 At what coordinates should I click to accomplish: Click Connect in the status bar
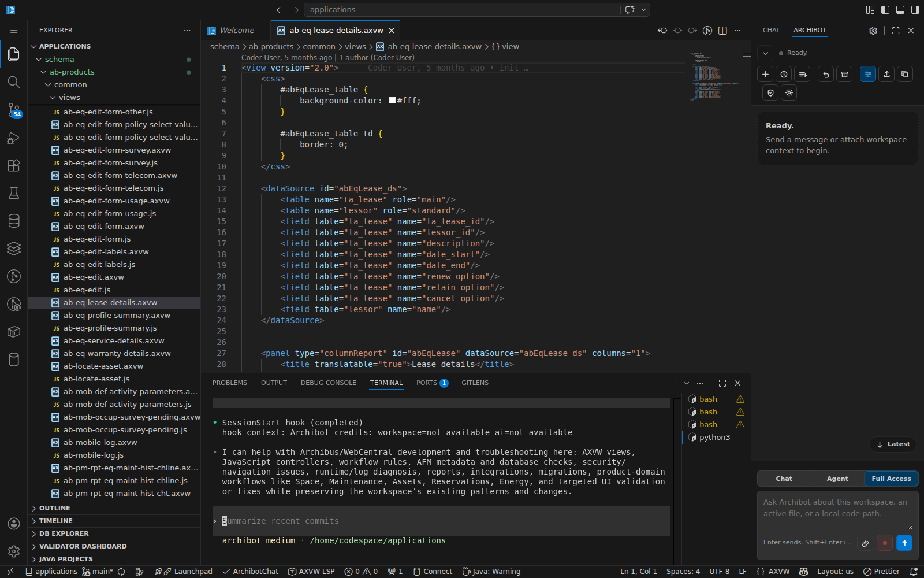(x=433, y=572)
